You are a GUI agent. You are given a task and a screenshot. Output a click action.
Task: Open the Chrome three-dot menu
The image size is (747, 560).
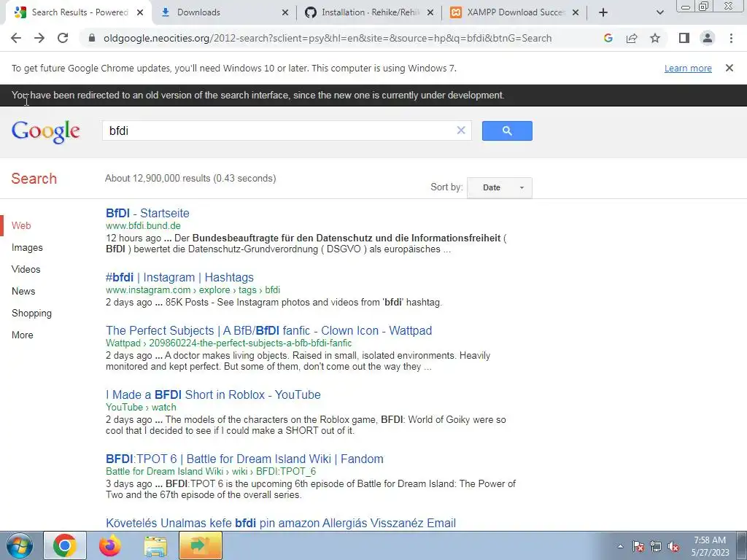coord(731,38)
